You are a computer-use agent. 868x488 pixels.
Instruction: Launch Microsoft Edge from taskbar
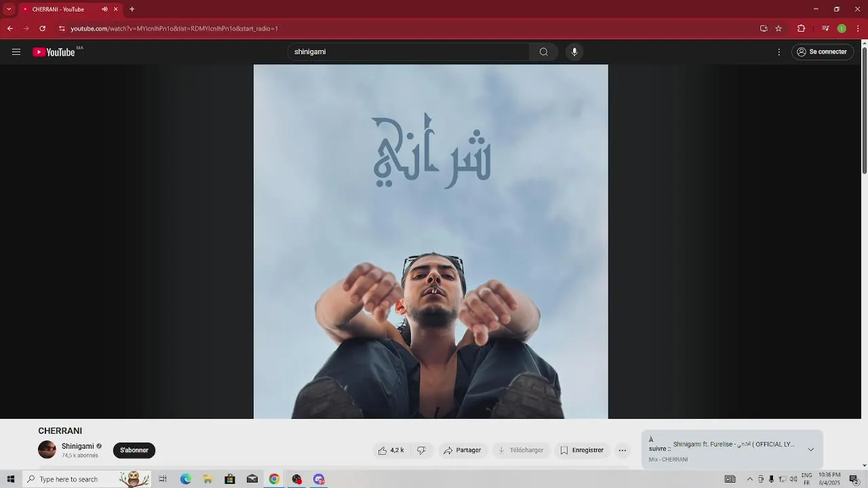186,479
